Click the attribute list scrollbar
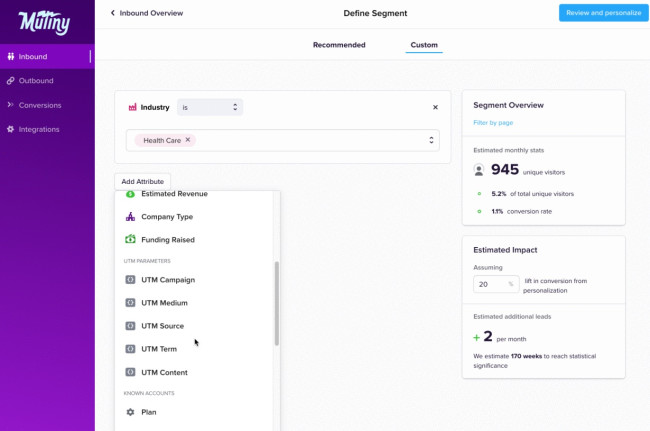The width and height of the screenshot is (650, 431). point(277,304)
